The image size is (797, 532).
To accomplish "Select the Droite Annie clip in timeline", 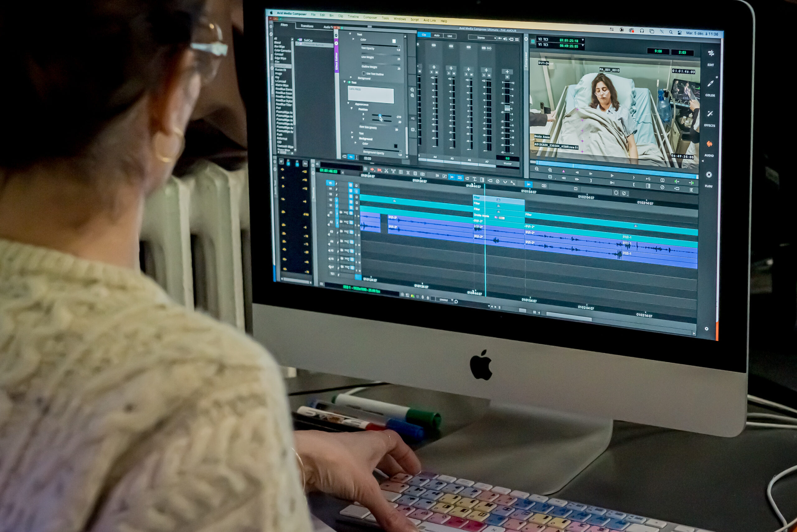I will point(499,216).
